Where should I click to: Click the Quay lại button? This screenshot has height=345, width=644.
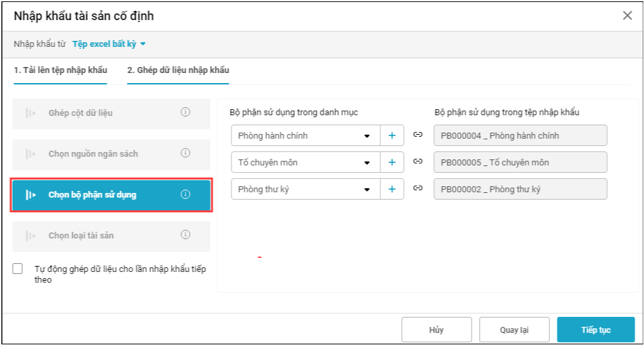[515, 330]
